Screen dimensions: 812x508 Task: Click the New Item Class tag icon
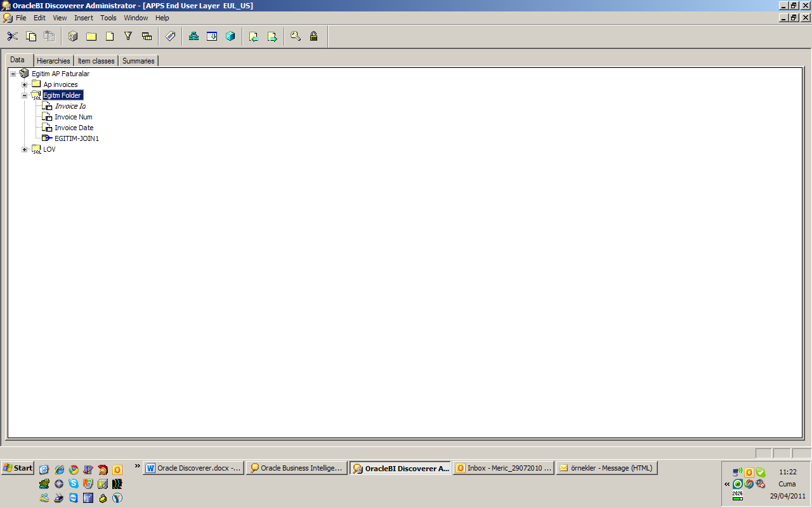[170, 36]
